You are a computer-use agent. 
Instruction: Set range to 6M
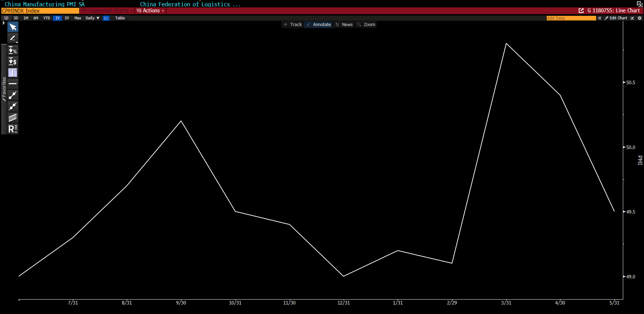(x=36, y=18)
